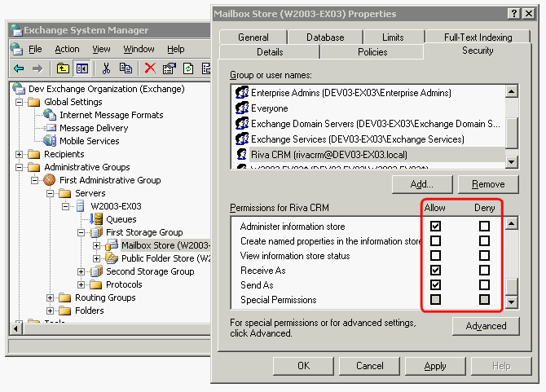Image resolution: width=546 pixels, height=392 pixels.
Task: Click the Mailbox Store icon in tree
Action: click(112, 245)
